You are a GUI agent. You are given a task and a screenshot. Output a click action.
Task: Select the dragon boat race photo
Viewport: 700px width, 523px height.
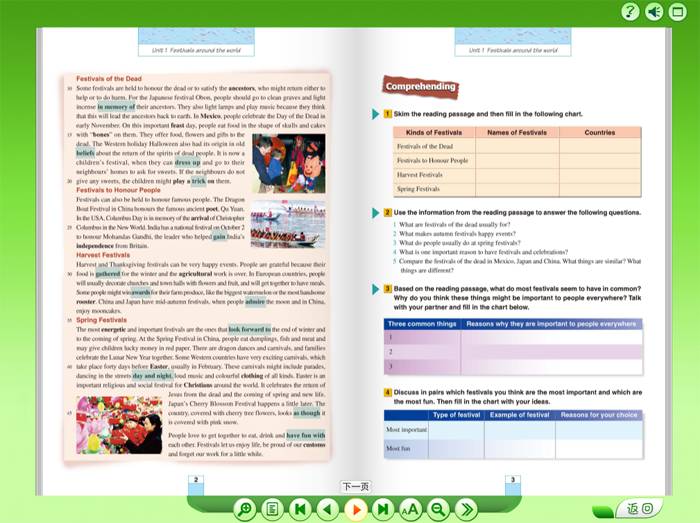[288, 224]
